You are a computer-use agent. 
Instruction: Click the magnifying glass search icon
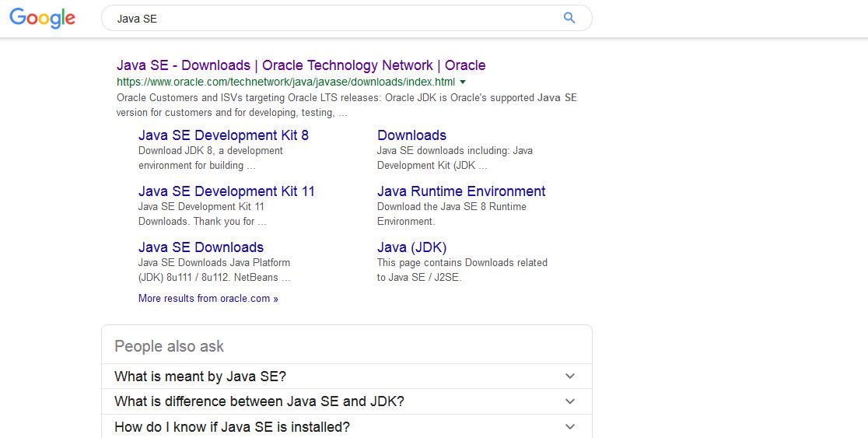[569, 18]
